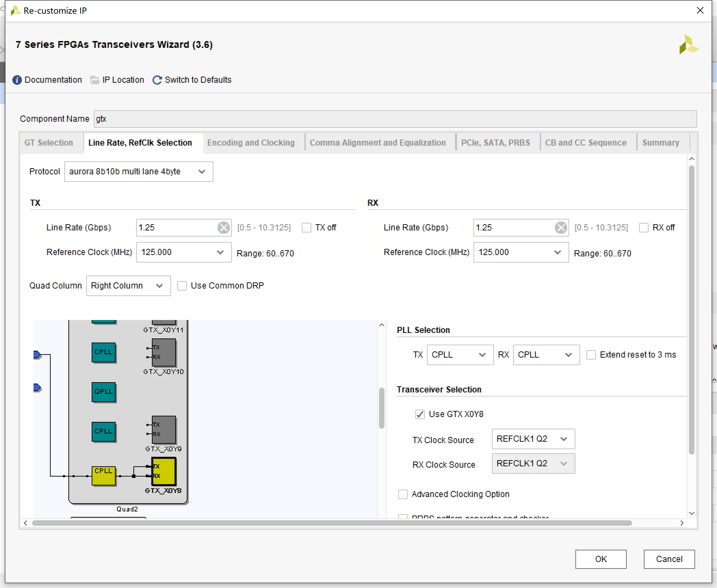
Task: Toggle the TX off checkbox
Action: click(x=307, y=228)
